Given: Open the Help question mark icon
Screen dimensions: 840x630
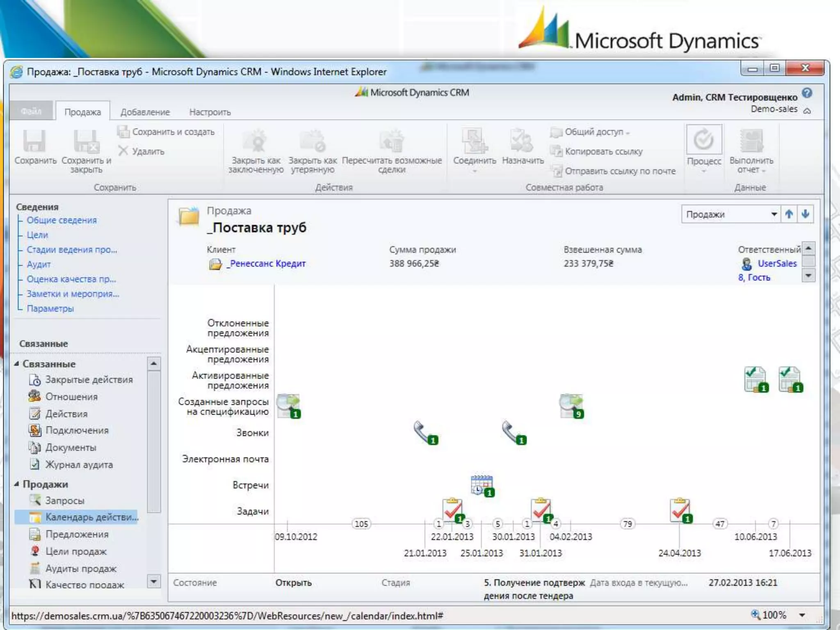Looking at the screenshot, I should (x=807, y=94).
